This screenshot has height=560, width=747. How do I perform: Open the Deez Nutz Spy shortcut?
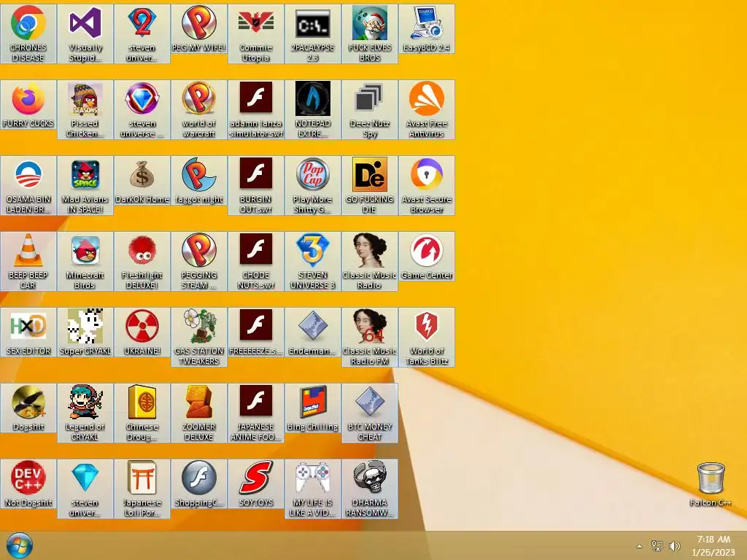click(x=370, y=109)
